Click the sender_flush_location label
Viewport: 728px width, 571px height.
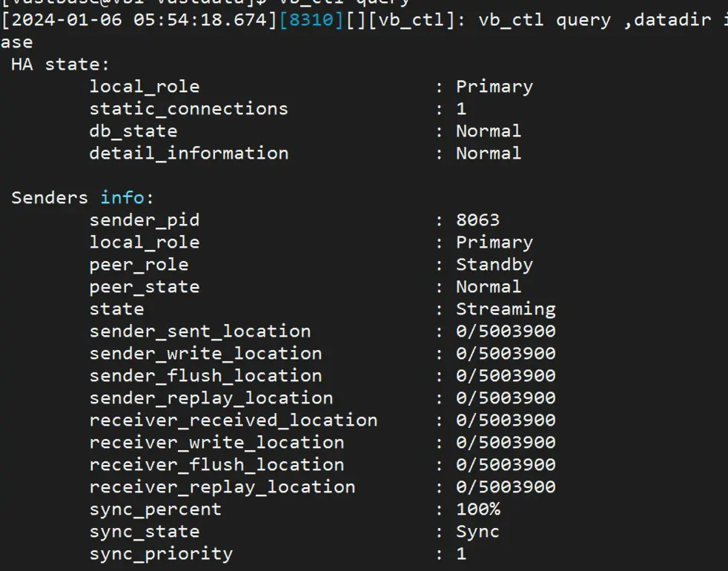(x=205, y=376)
